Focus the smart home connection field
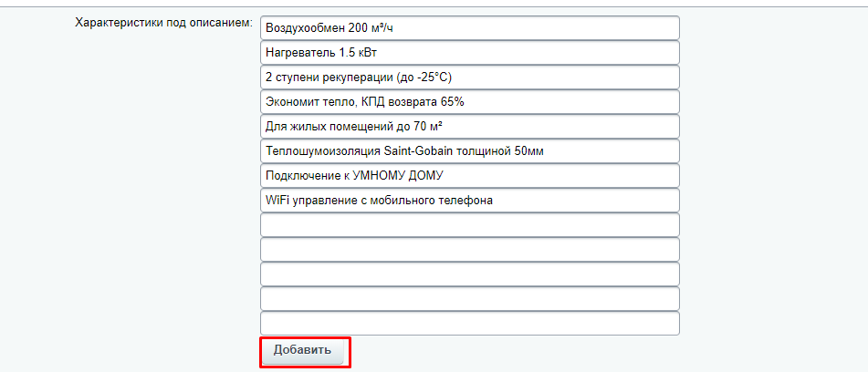 (469, 176)
